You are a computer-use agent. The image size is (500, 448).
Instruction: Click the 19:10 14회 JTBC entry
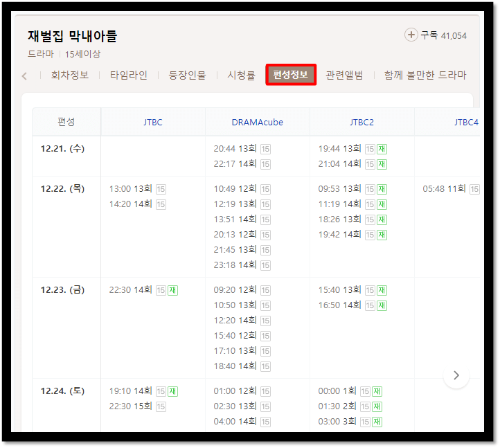(x=143, y=391)
